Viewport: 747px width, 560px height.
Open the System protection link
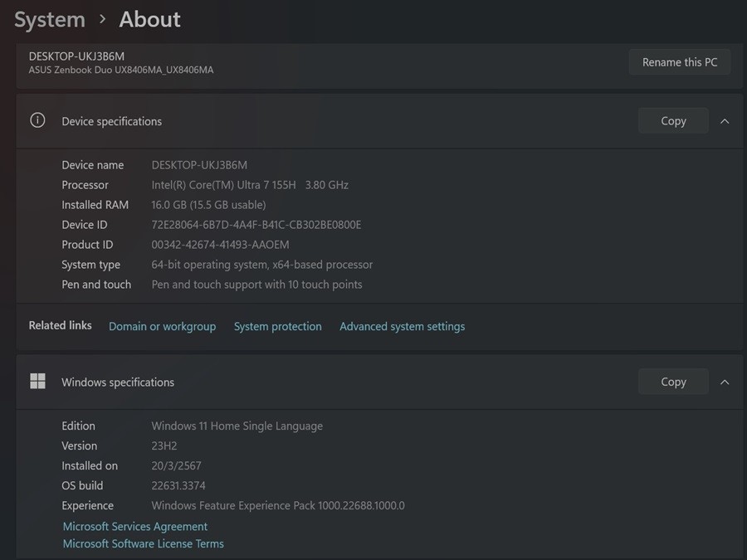point(277,327)
